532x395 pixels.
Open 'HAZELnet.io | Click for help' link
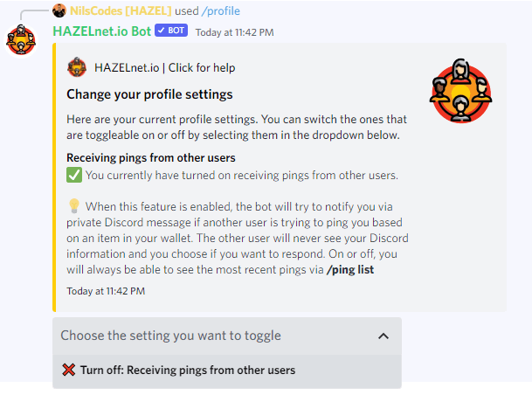pyautogui.click(x=164, y=67)
